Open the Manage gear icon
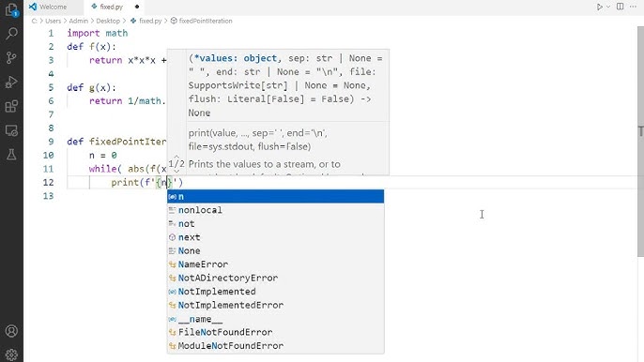The width and height of the screenshot is (644, 362). [x=11, y=354]
